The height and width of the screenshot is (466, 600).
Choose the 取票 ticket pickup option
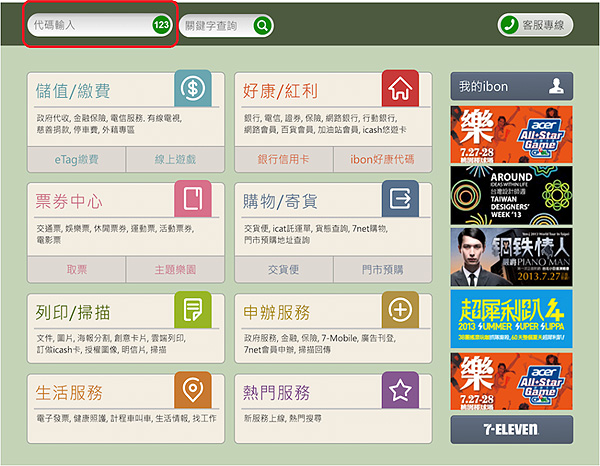(x=76, y=269)
